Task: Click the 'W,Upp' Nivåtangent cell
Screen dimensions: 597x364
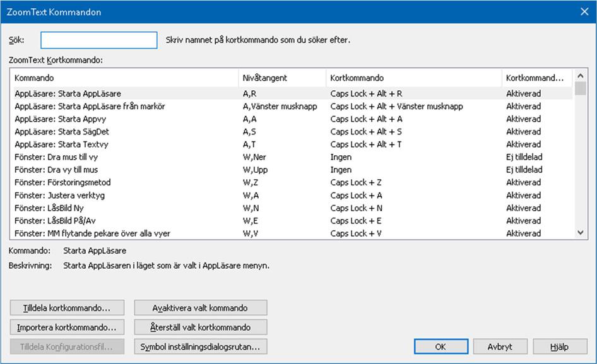Action: click(255, 170)
